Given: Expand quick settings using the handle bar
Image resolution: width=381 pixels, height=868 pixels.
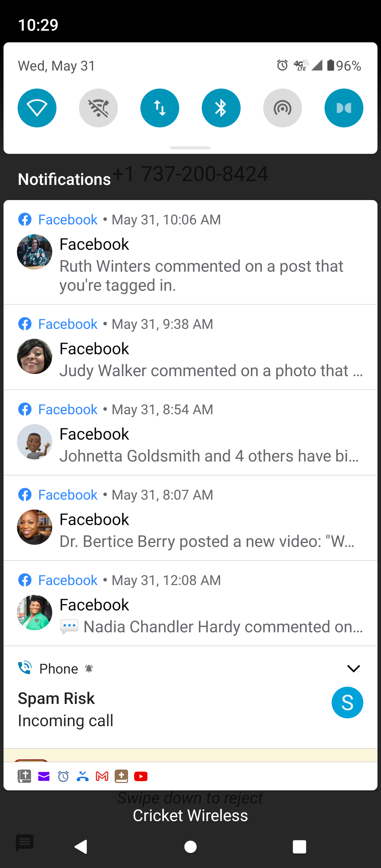Looking at the screenshot, I should click(190, 147).
